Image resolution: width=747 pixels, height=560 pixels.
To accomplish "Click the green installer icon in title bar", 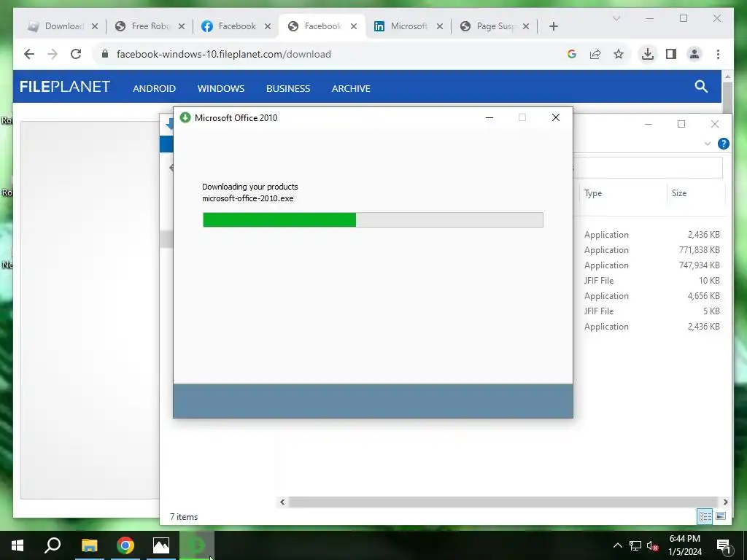I will point(185,117).
